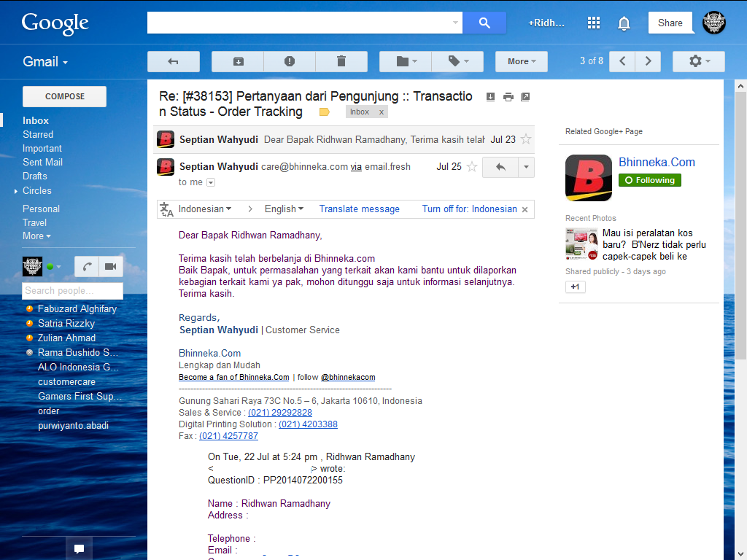Viewport: 747px width, 560px height.
Task: Open the More actions dropdown
Action: coord(522,61)
